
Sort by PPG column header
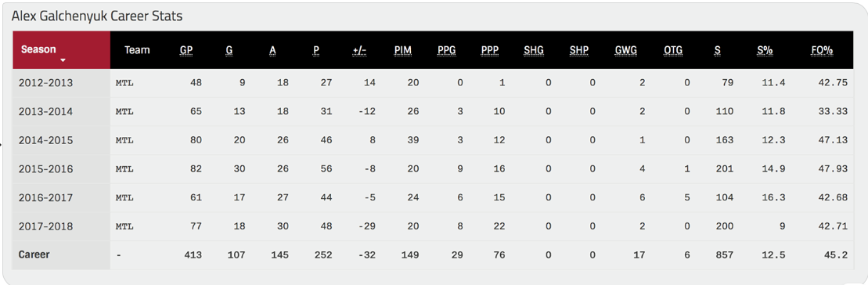[446, 50]
